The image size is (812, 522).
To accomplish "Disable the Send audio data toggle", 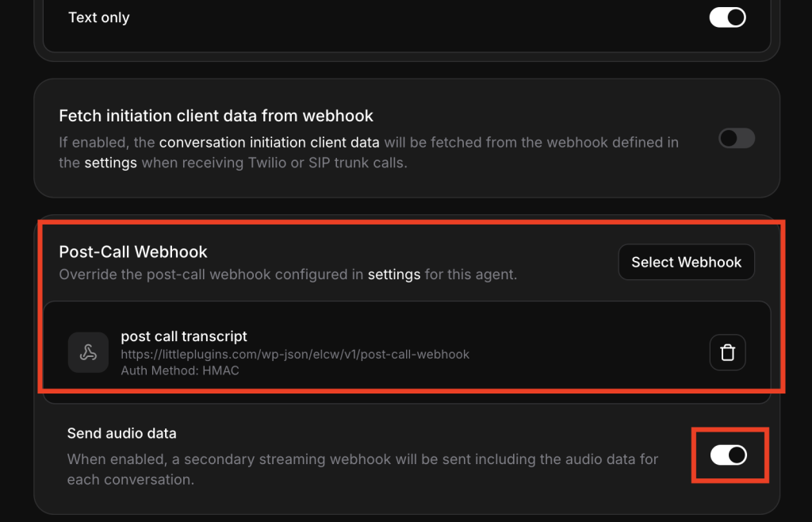I will pos(728,455).
